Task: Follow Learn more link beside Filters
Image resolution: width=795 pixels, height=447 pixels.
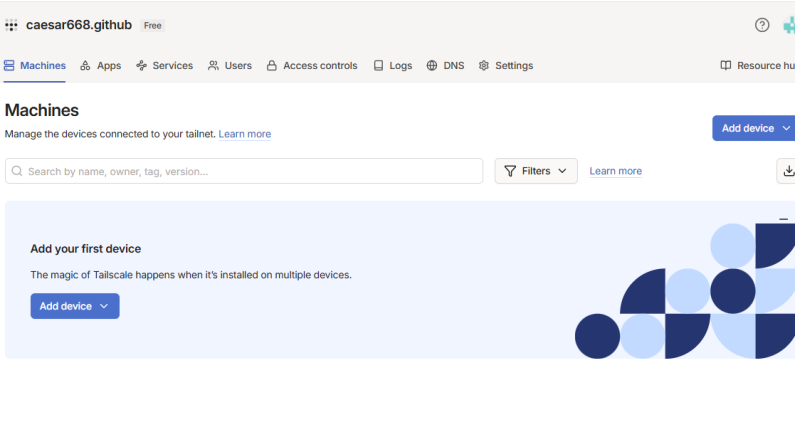Action: coord(616,171)
